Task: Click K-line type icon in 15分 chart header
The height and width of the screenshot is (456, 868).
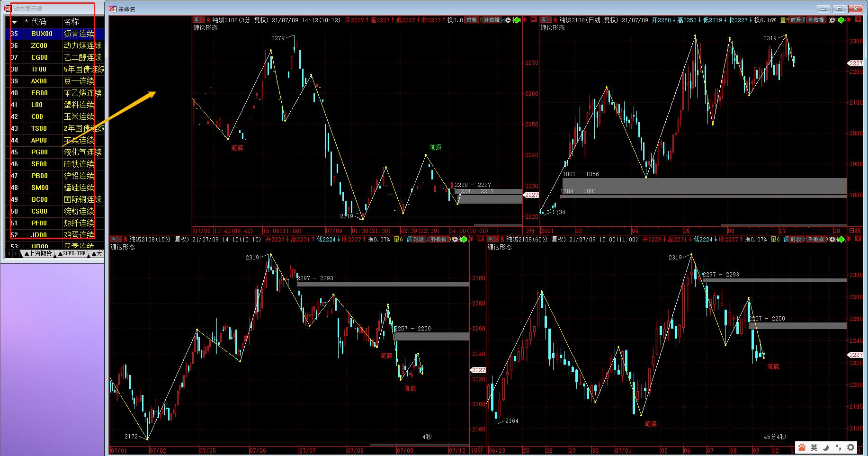Action: click(114, 239)
